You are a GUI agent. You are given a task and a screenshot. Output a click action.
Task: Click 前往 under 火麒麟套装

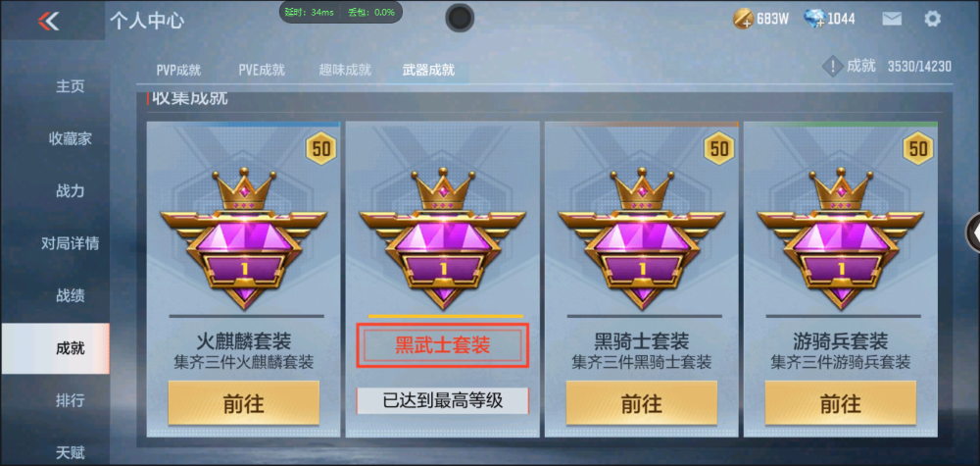pos(243,403)
